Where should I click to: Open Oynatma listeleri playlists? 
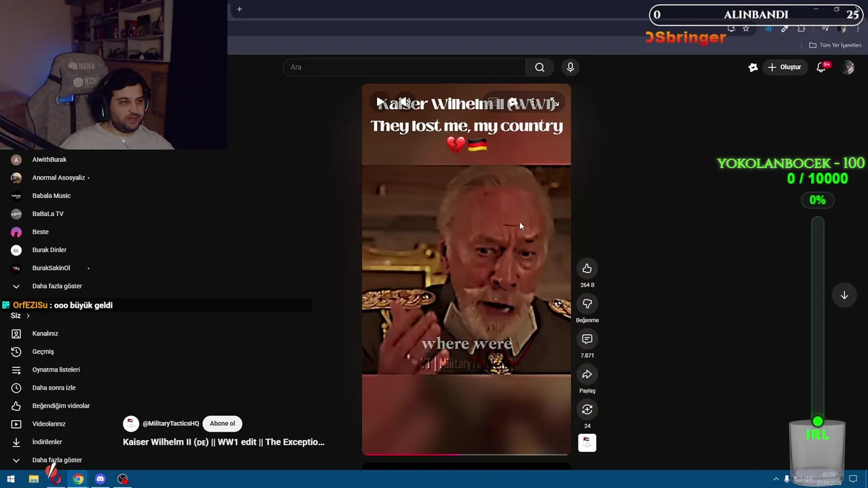point(56,369)
